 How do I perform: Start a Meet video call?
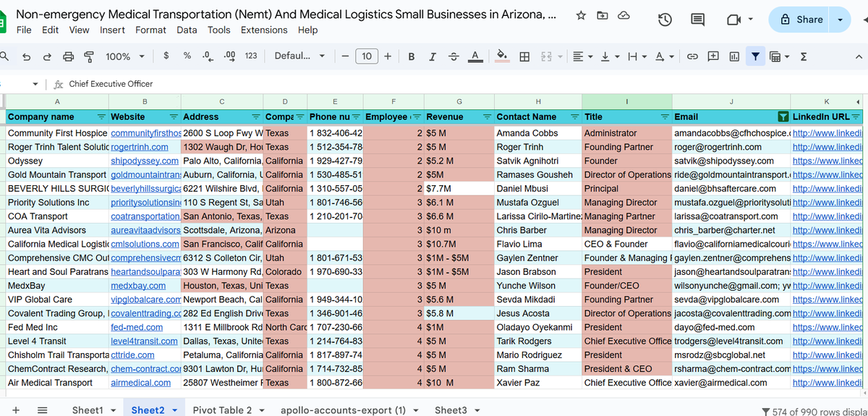[x=734, y=20]
